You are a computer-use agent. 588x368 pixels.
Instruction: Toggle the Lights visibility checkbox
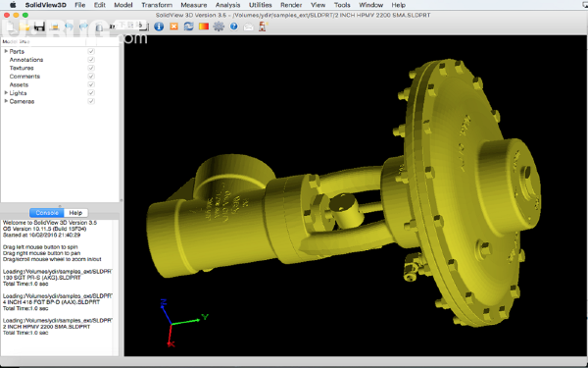(91, 93)
